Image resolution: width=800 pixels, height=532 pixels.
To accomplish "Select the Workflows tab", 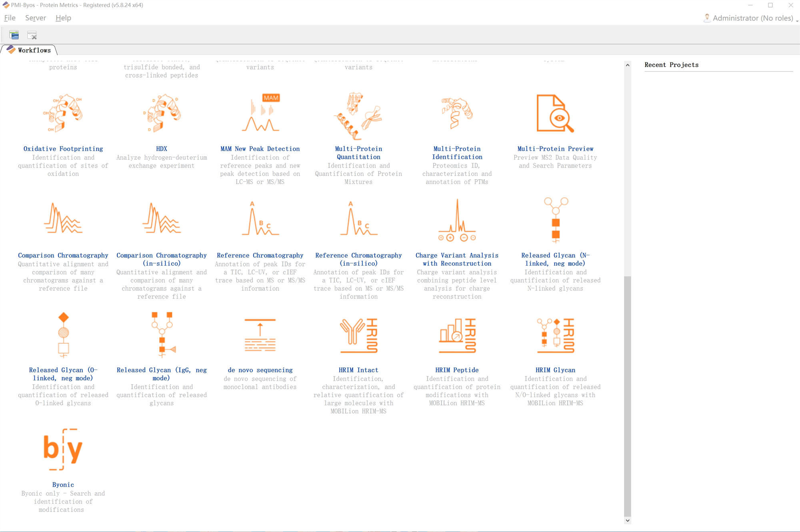I will (x=29, y=50).
